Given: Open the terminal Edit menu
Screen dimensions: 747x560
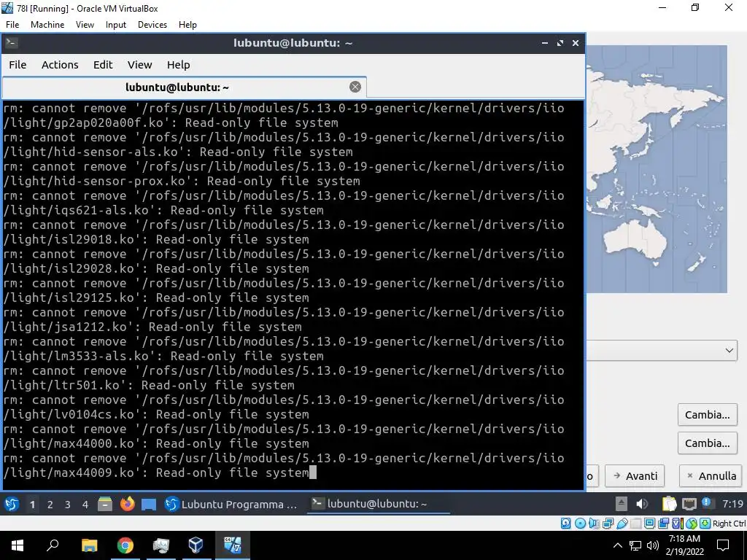Looking at the screenshot, I should 103,65.
